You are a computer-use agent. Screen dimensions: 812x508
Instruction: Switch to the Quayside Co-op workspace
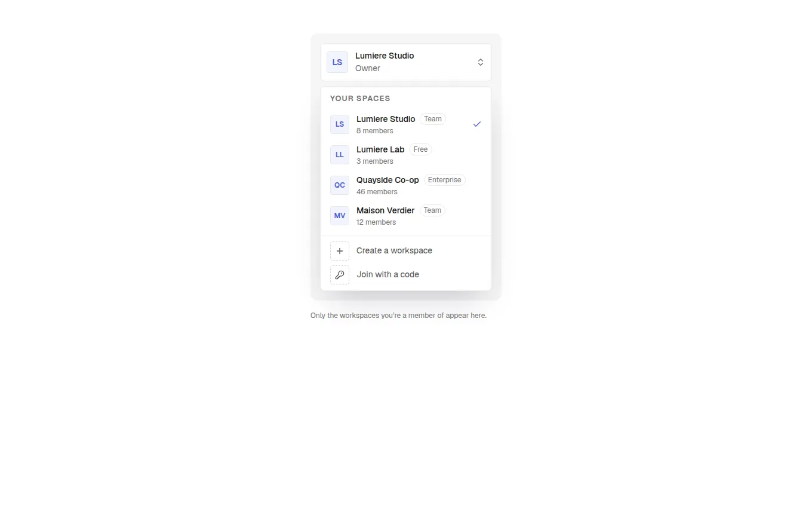click(406, 185)
